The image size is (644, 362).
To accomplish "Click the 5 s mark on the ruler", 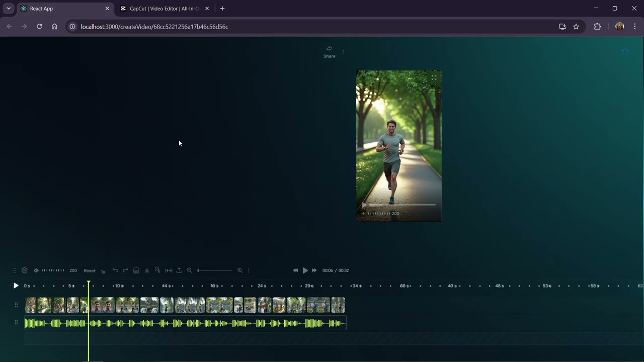I will coord(71,286).
